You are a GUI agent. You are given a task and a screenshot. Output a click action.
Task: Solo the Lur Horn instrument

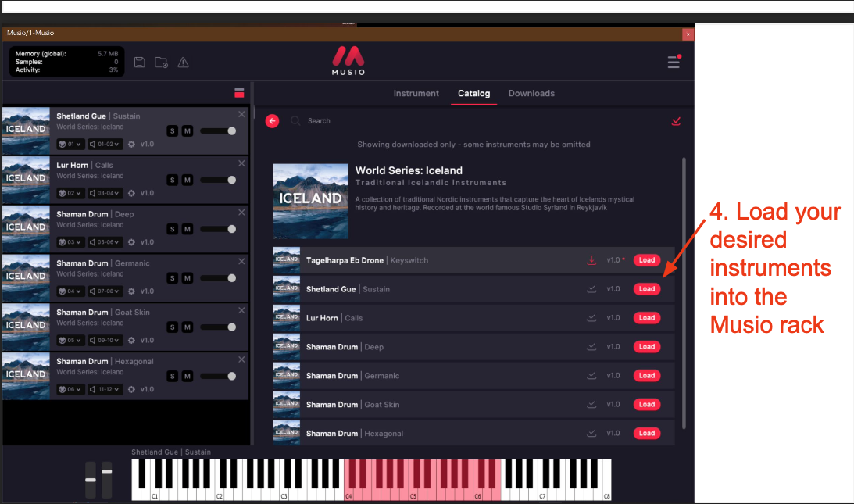[x=172, y=180]
